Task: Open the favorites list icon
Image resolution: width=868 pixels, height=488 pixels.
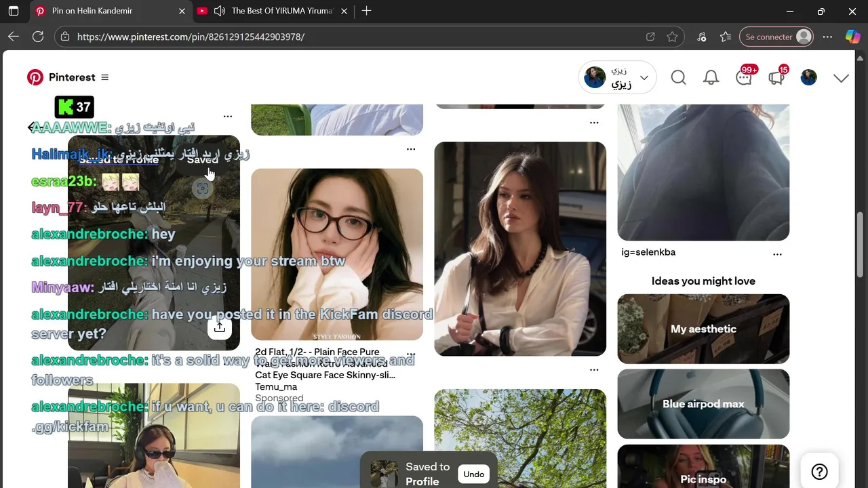Action: pyautogui.click(x=726, y=37)
